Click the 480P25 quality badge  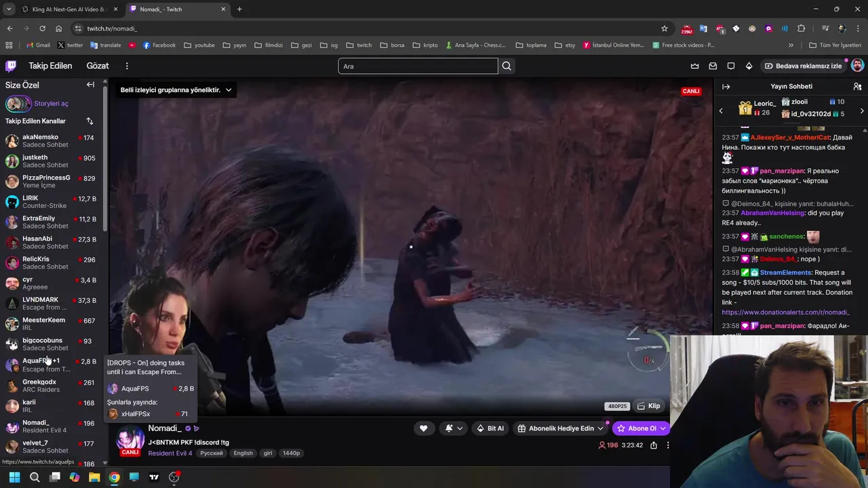point(617,406)
